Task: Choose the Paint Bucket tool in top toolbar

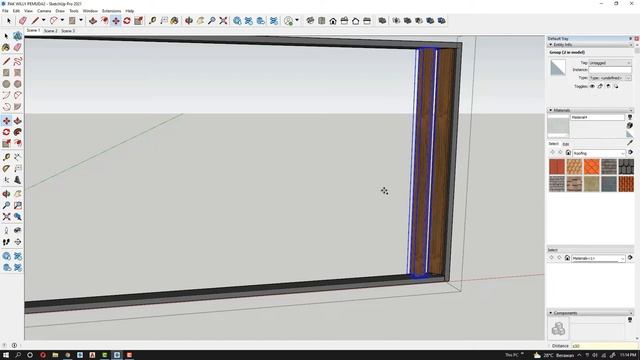Action: pyautogui.click(x=175, y=20)
